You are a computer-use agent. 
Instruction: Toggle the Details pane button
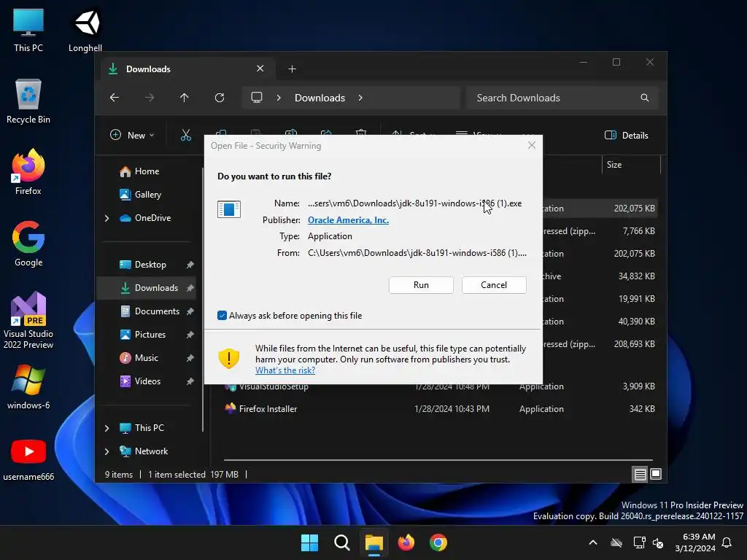[x=626, y=135]
